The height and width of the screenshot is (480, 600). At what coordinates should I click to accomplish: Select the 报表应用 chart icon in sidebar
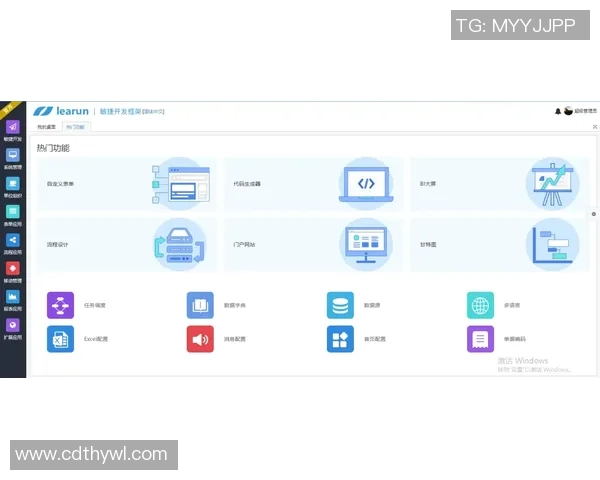click(12, 297)
